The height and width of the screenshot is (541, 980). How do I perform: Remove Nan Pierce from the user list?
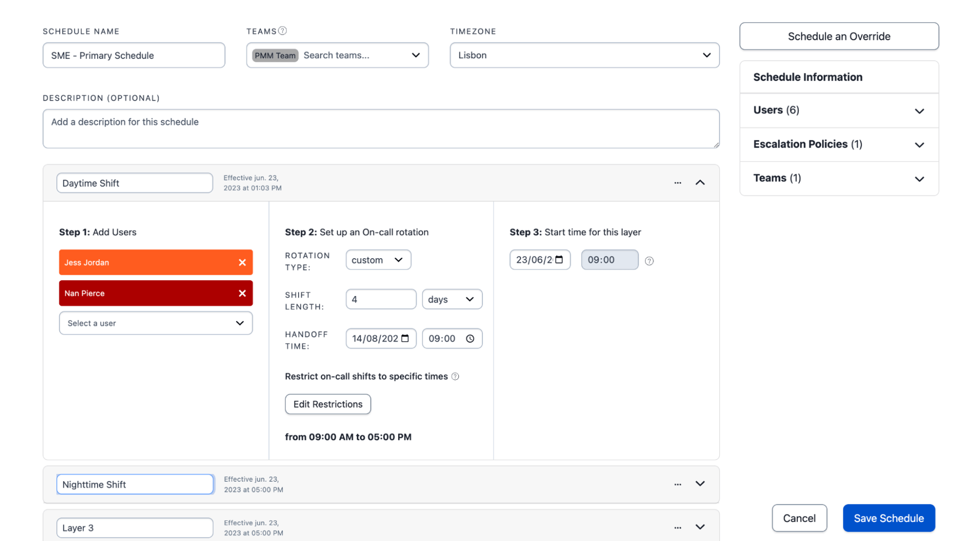[242, 293]
